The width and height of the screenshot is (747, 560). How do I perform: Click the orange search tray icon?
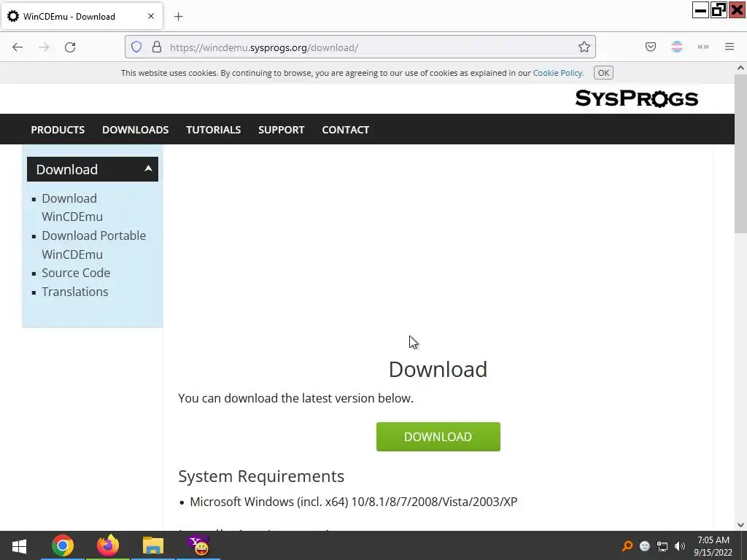(627, 545)
